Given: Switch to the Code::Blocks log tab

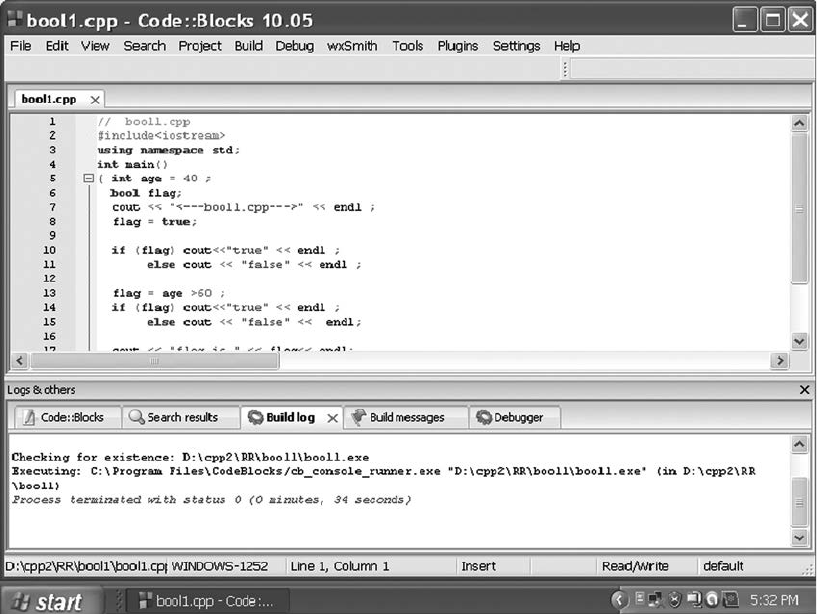Looking at the screenshot, I should point(68,417).
